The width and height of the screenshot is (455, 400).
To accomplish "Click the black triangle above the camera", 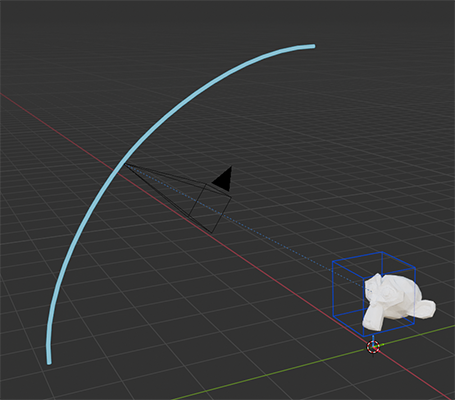I will 223,179.
